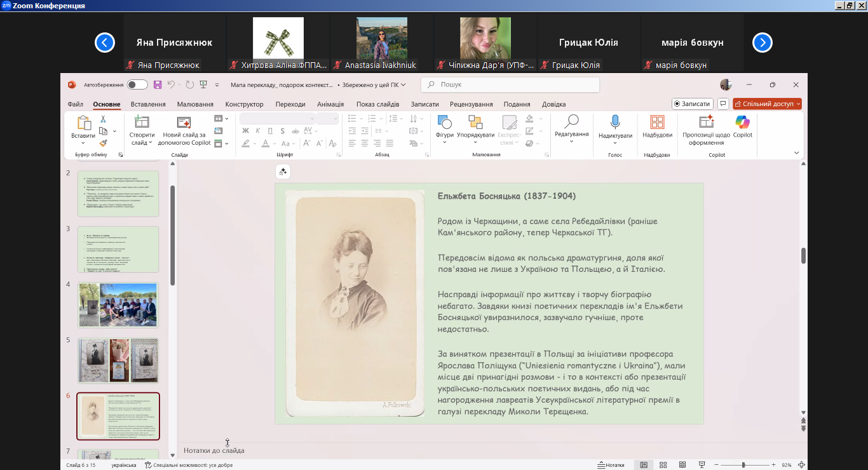Click the Записати button

[x=692, y=104]
